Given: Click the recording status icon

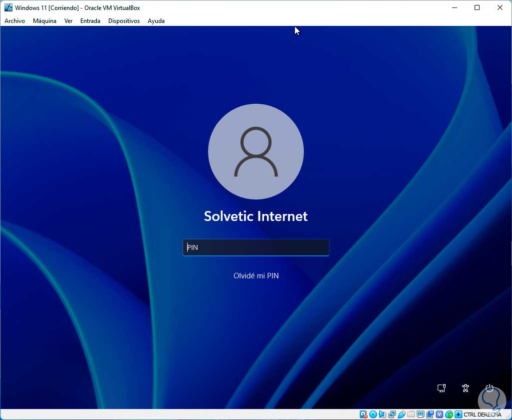Looking at the screenshot, I should (x=430, y=415).
